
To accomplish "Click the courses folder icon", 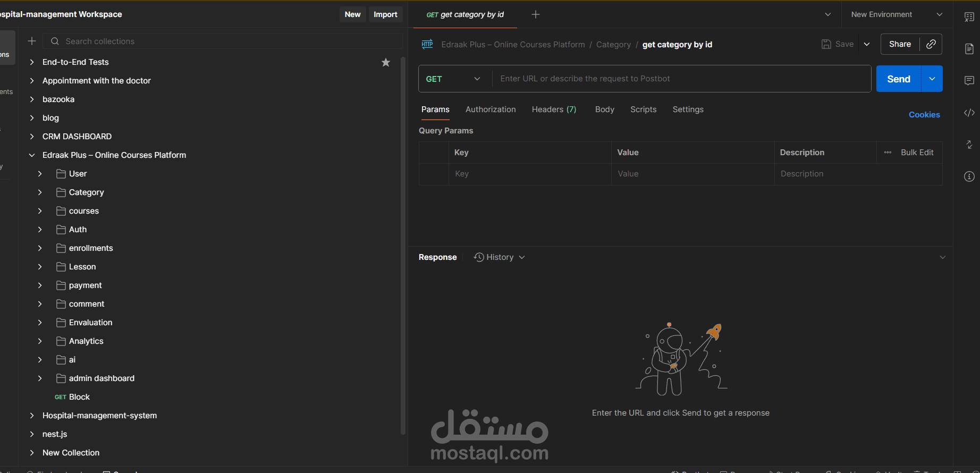I will pyautogui.click(x=61, y=211).
